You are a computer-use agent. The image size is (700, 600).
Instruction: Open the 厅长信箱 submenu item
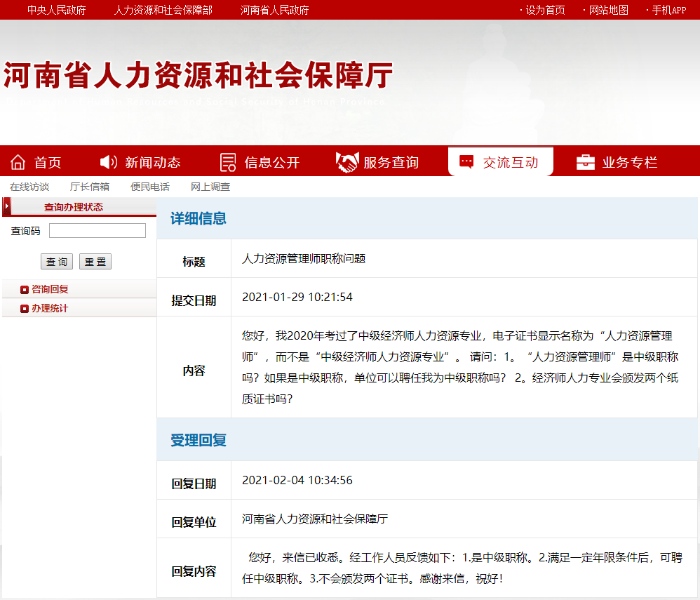(x=90, y=187)
